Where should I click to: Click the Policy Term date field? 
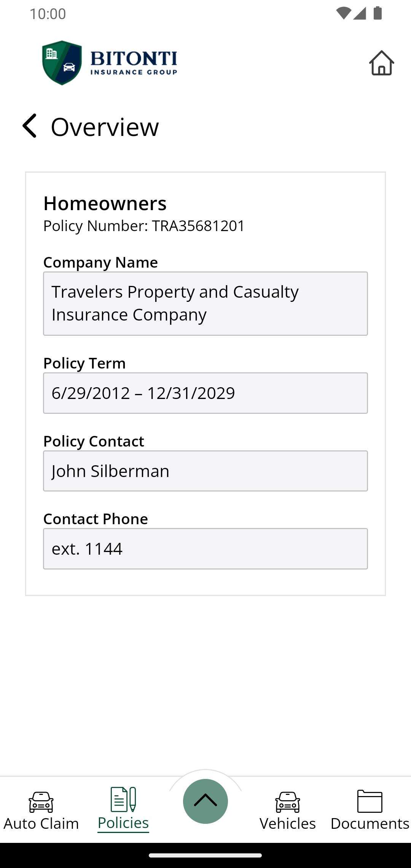click(x=205, y=393)
